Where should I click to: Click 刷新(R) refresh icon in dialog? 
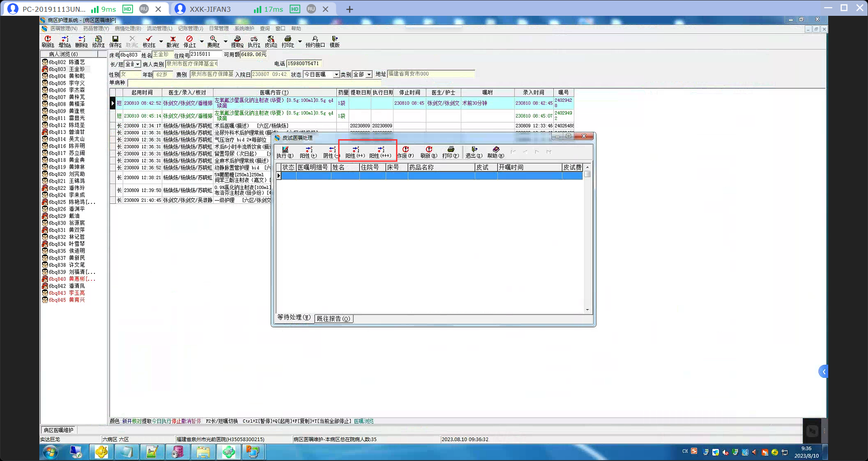pyautogui.click(x=429, y=152)
